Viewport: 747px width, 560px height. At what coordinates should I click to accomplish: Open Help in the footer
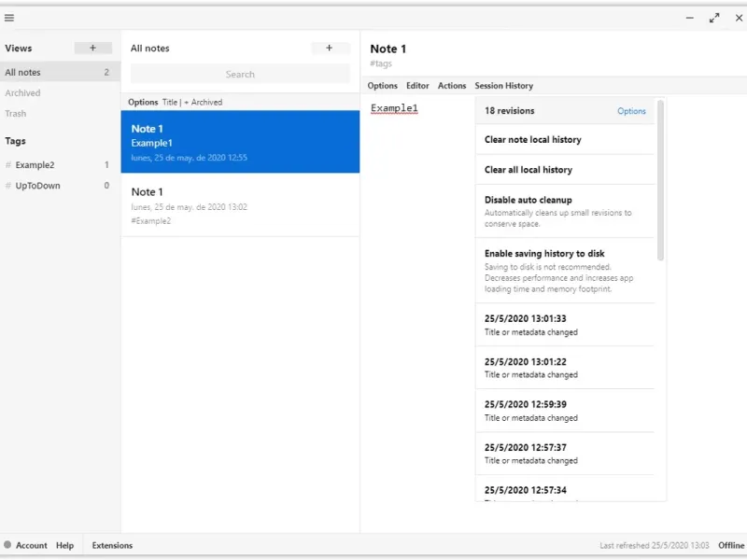(64, 545)
